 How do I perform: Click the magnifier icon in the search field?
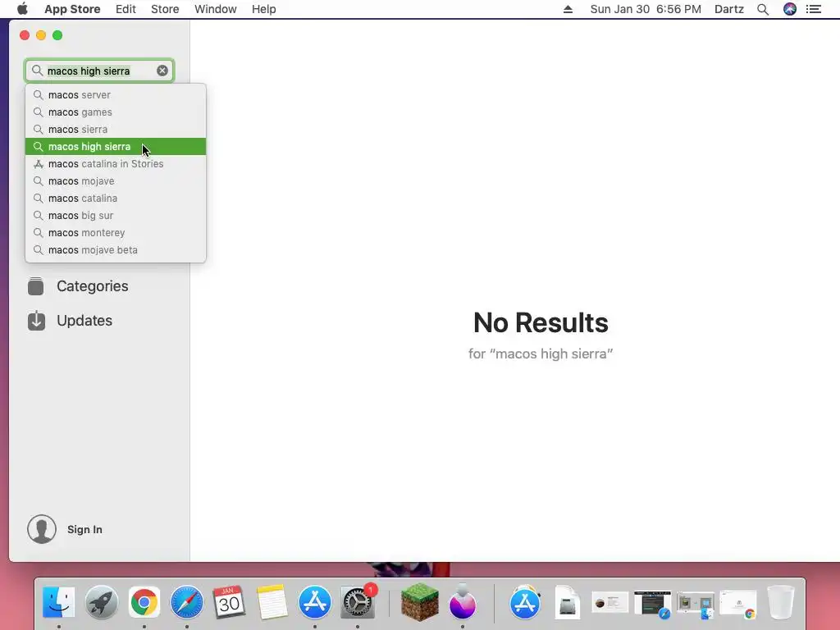37,71
